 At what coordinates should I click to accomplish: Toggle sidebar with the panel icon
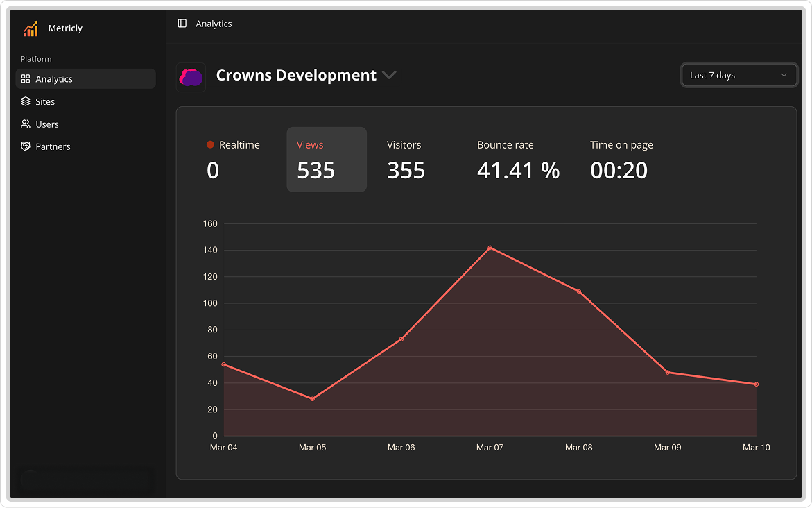tap(182, 24)
